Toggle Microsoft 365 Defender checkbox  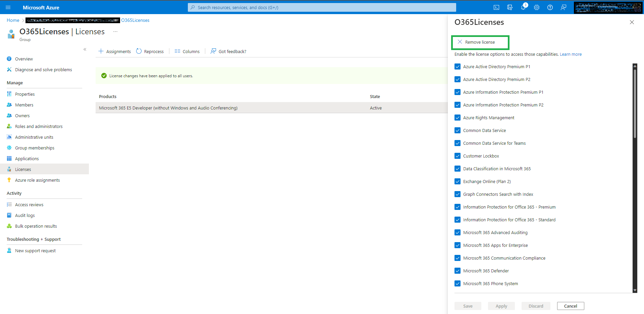click(x=458, y=271)
